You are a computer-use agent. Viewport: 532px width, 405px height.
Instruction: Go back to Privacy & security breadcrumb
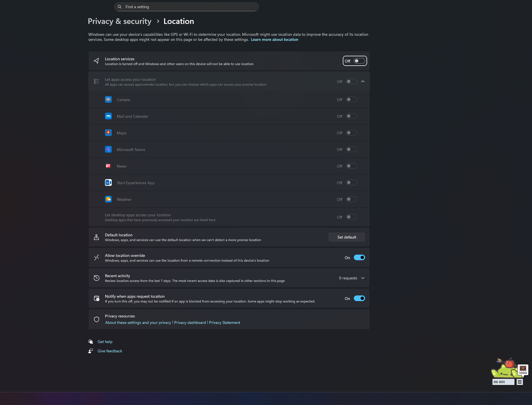120,21
